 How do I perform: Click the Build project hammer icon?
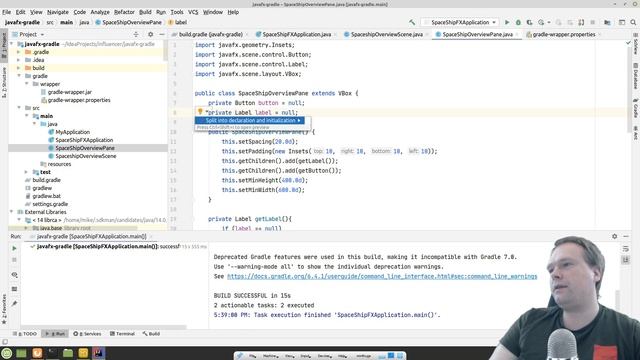(x=412, y=22)
